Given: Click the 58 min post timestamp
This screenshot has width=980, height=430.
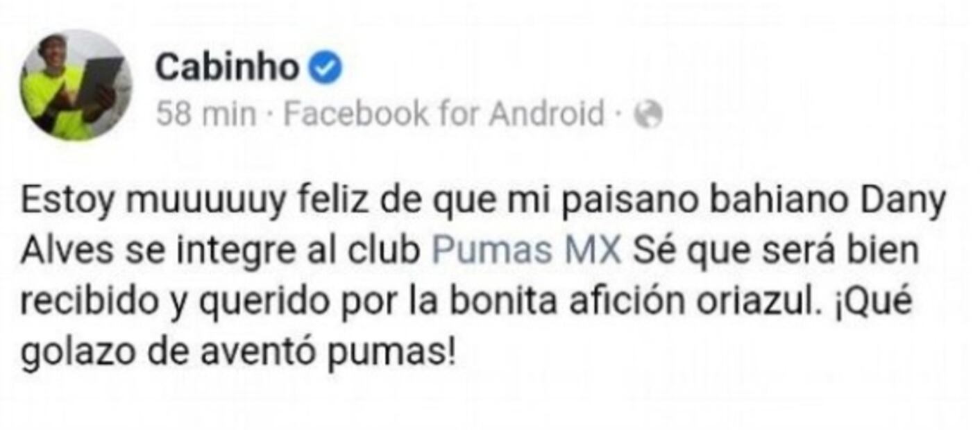Looking at the screenshot, I should [206, 114].
